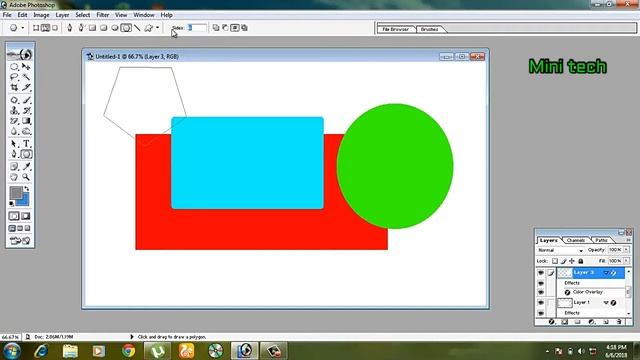This screenshot has height=360, width=640.
Task: Open geometry options arrow beside Custom Shape
Action: click(x=157, y=28)
